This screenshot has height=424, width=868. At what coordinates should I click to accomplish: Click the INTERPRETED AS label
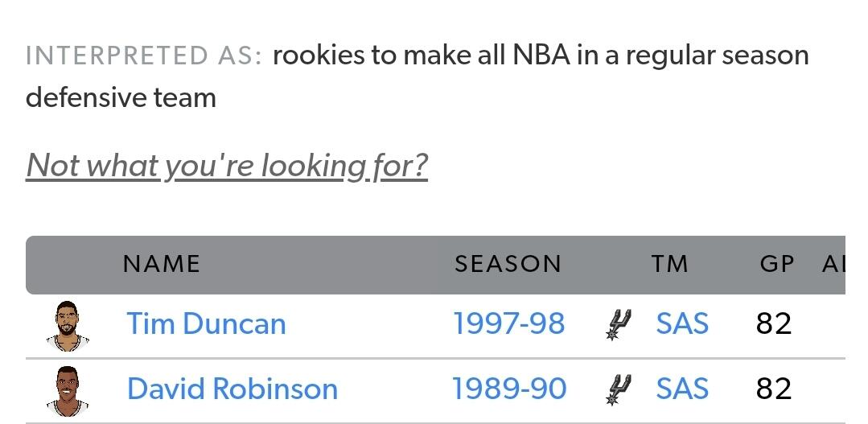144,56
